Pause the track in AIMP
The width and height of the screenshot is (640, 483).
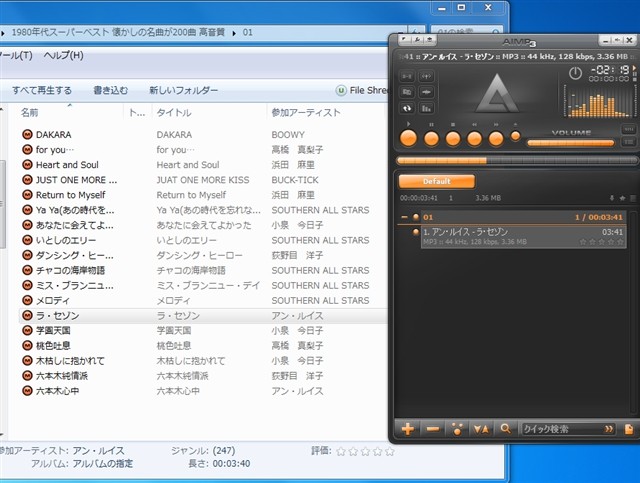[431, 139]
